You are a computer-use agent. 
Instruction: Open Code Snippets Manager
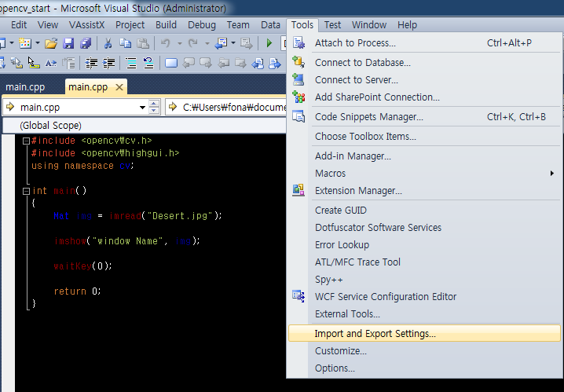(x=424, y=117)
